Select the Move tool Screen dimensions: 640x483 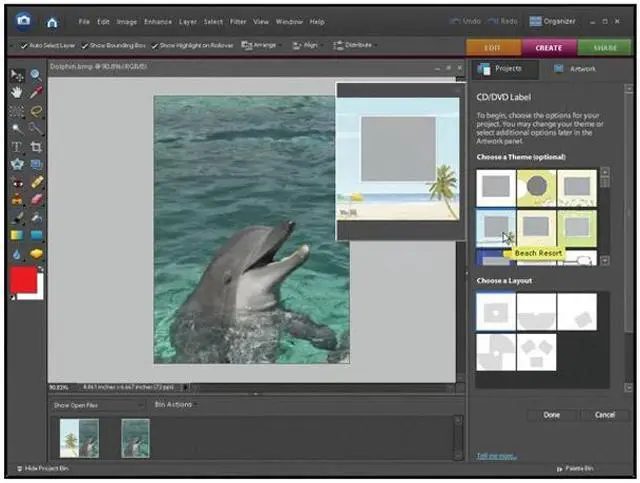pyautogui.click(x=17, y=76)
